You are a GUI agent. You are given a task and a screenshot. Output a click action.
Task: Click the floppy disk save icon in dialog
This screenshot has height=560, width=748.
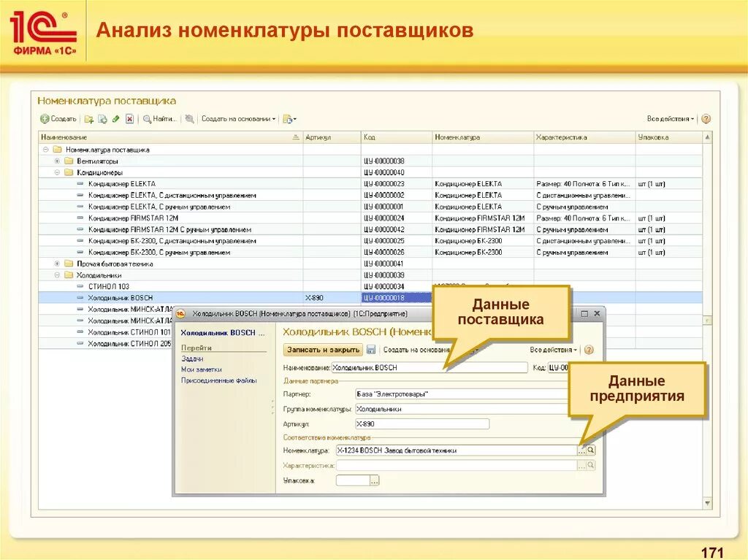370,350
